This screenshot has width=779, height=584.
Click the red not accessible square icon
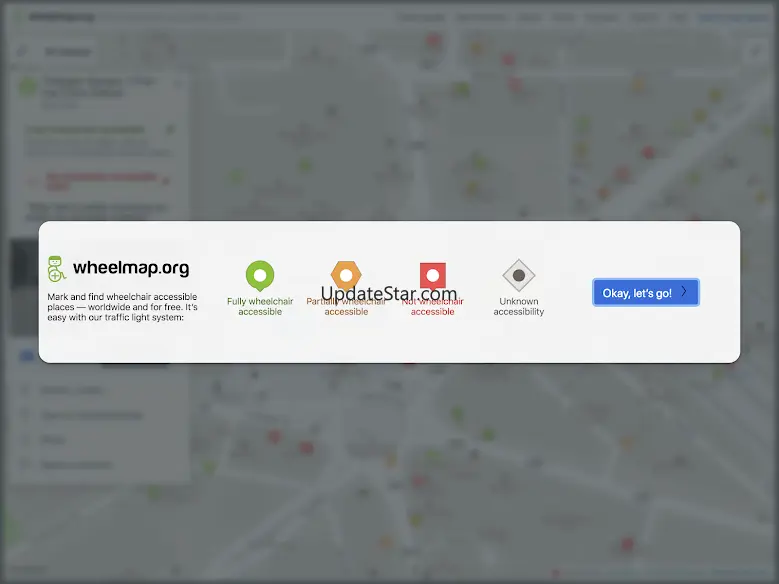tap(433, 275)
